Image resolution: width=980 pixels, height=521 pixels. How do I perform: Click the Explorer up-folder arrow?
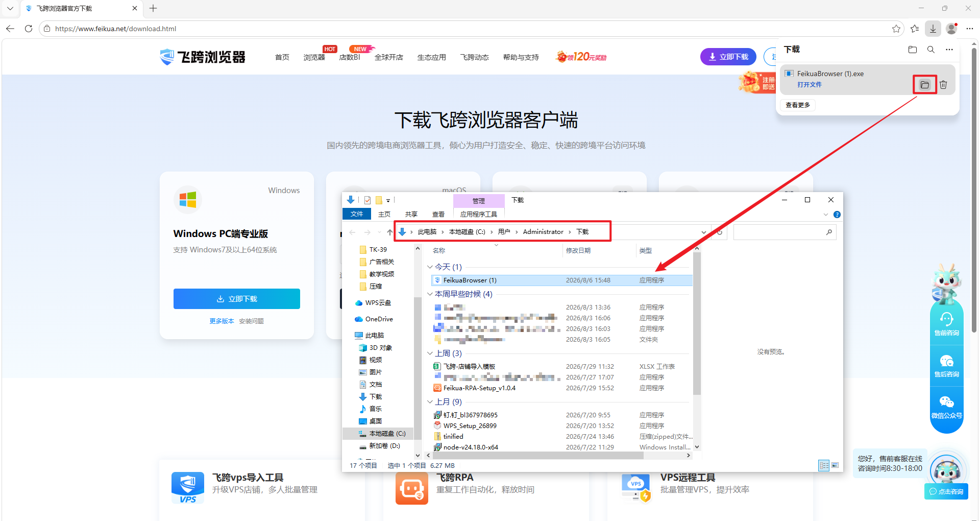(x=390, y=232)
